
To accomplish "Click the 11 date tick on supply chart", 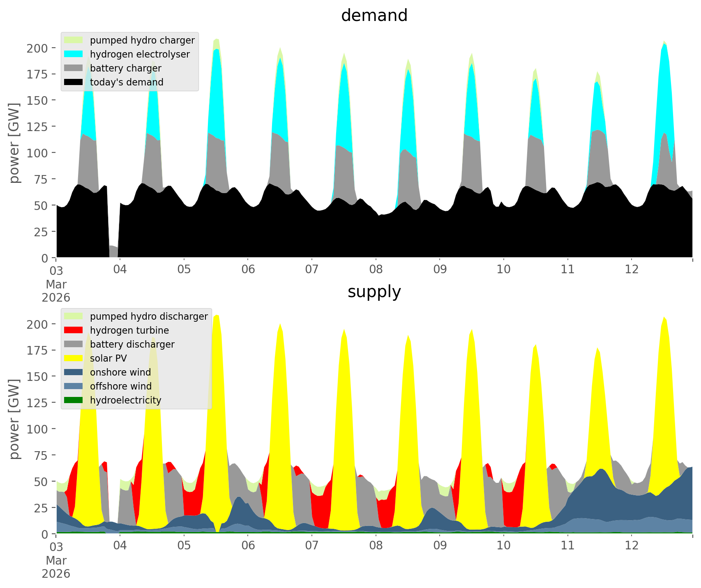I will (567, 546).
